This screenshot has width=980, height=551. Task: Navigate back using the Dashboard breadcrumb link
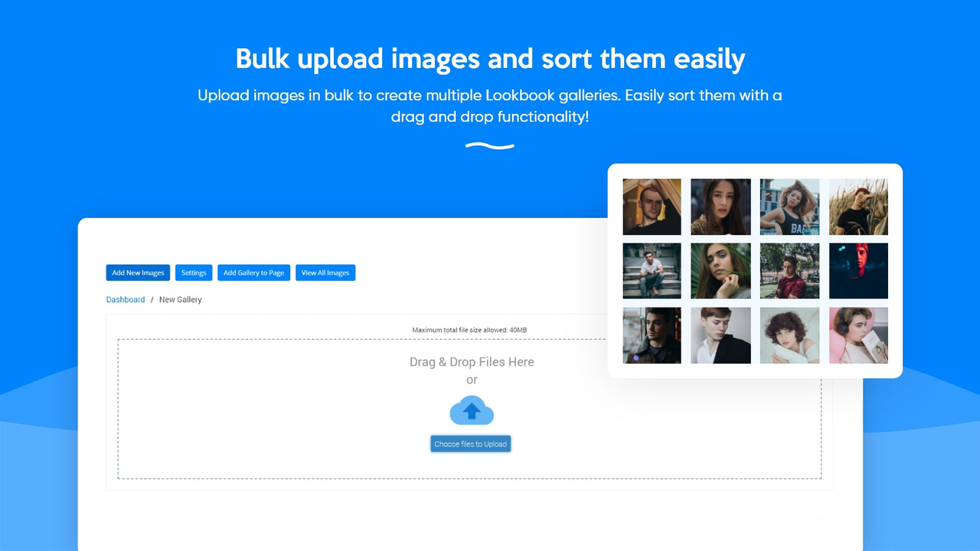pyautogui.click(x=125, y=299)
